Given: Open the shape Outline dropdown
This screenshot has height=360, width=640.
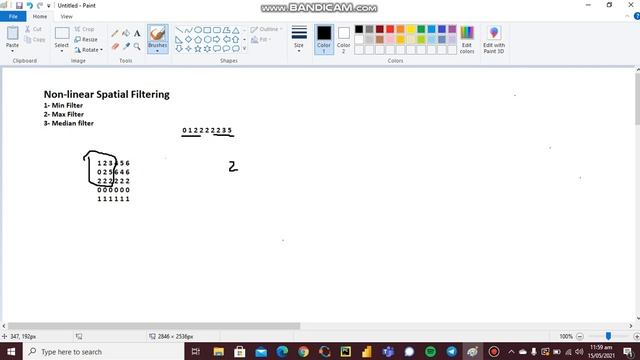Looking at the screenshot, I should 267,29.
